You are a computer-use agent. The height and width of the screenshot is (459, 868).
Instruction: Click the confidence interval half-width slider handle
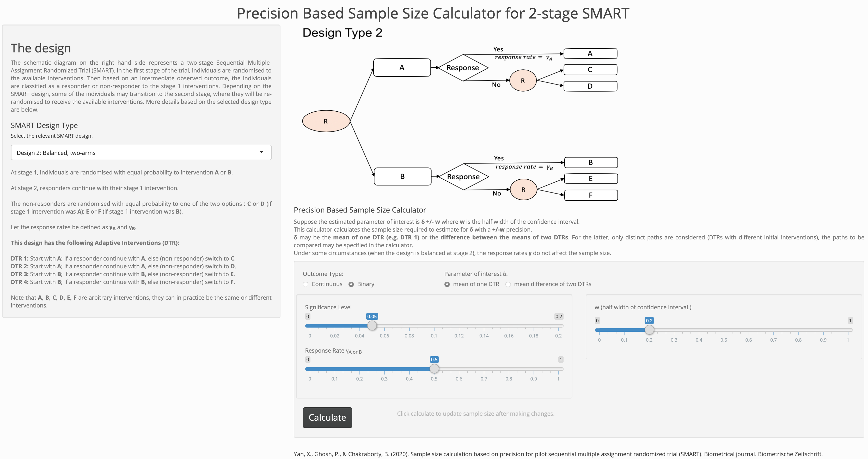pyautogui.click(x=649, y=330)
